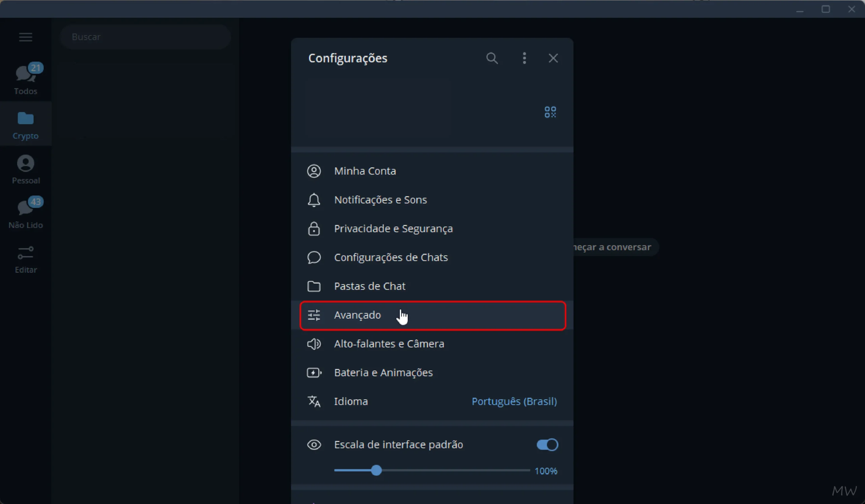Image resolution: width=865 pixels, height=504 pixels.
Task: Search within Configurações settings
Action: (x=492, y=58)
